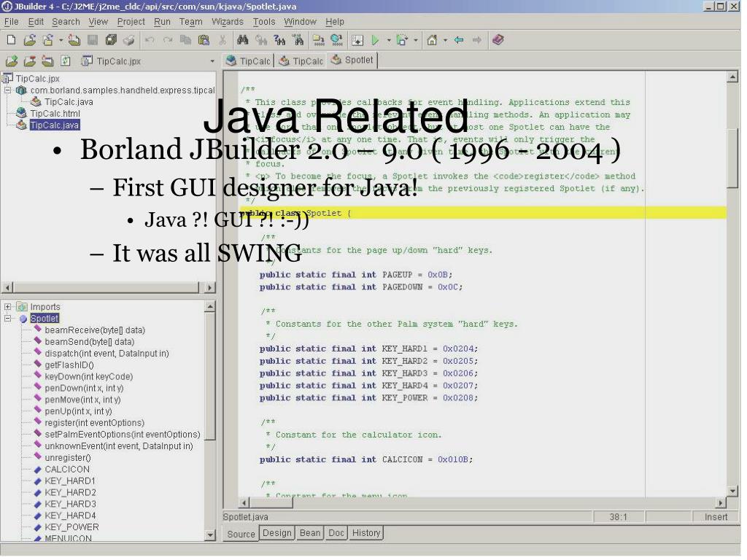Collapse the Spotlet class node

tap(7, 319)
